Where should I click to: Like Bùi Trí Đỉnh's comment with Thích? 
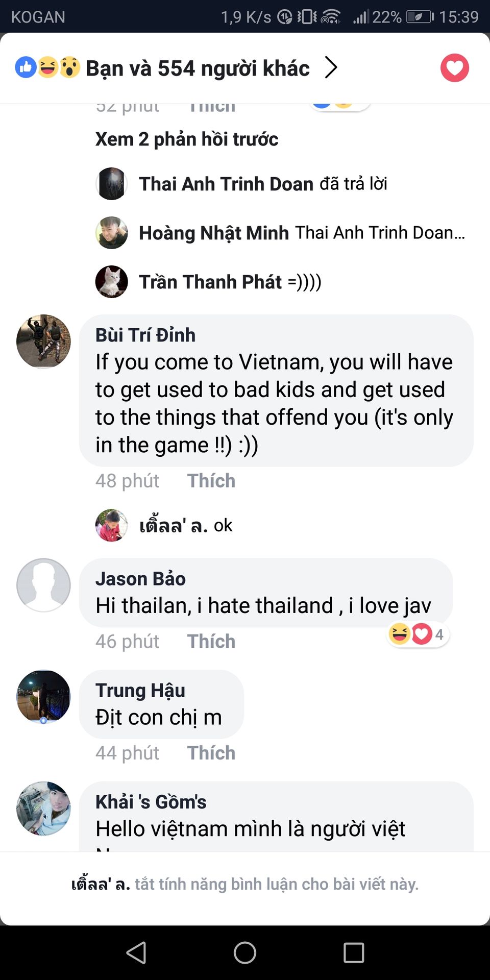(x=211, y=481)
